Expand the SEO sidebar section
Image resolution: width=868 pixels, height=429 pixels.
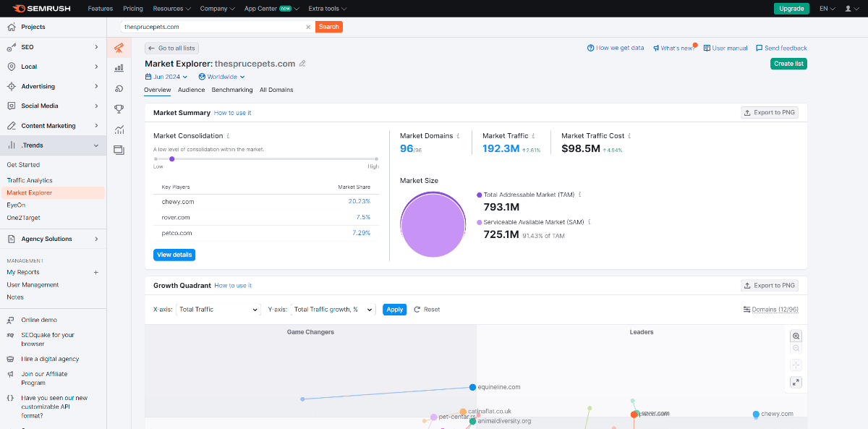point(53,47)
